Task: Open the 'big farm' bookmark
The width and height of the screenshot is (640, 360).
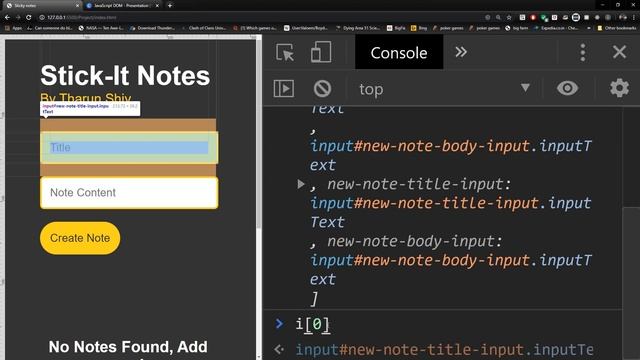Action: coord(517,28)
